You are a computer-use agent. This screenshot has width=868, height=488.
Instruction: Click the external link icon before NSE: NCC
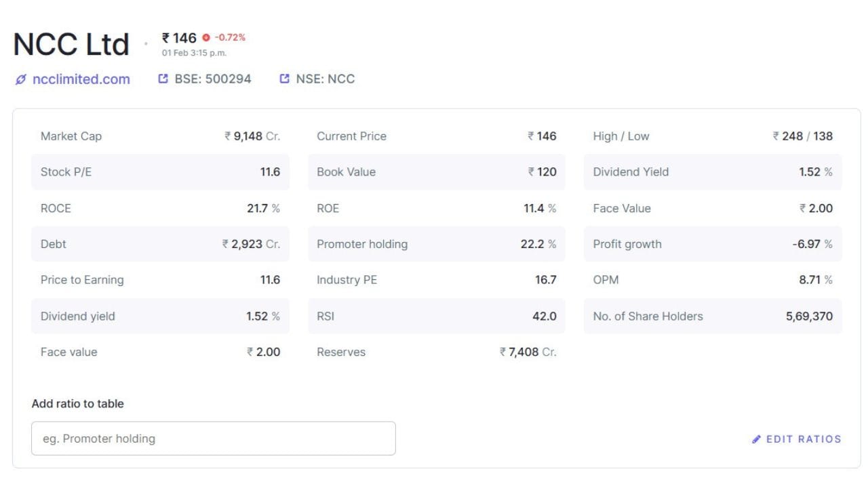(285, 79)
